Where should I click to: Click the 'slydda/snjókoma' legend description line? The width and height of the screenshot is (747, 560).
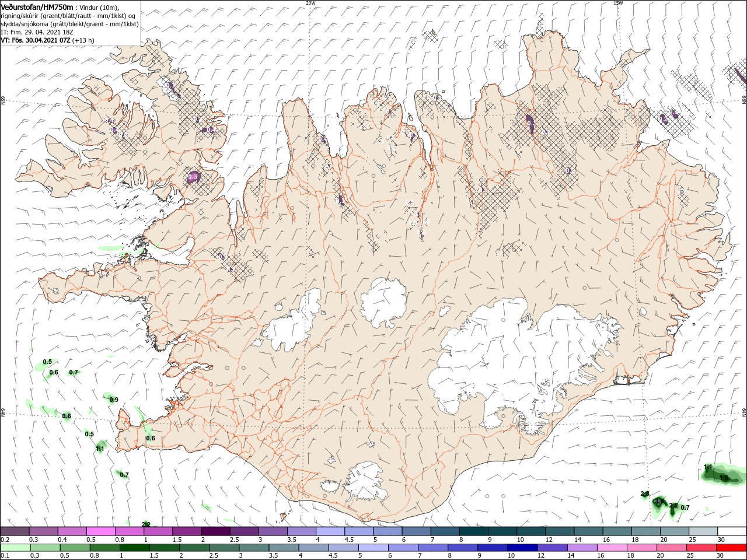pyautogui.click(x=69, y=24)
